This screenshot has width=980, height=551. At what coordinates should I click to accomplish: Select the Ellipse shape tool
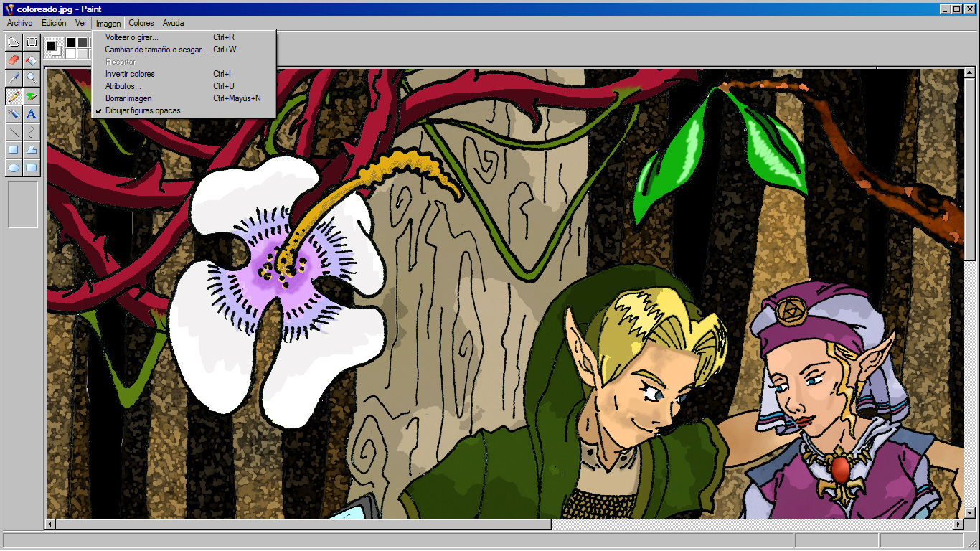[x=13, y=168]
